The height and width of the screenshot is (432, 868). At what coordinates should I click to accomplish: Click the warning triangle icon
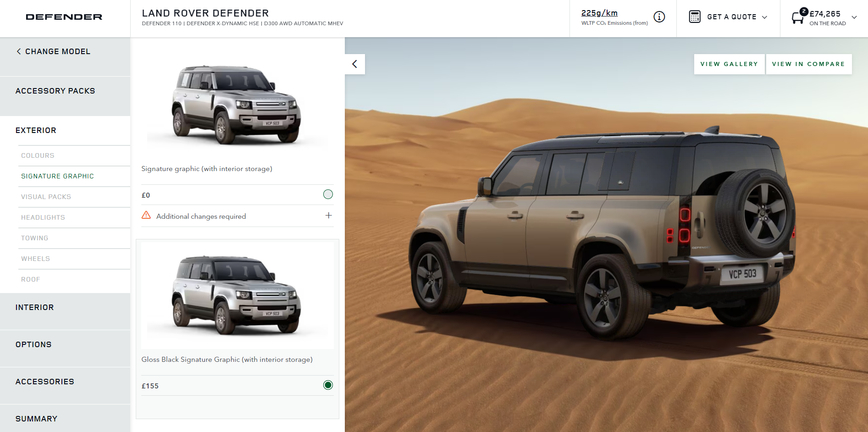[146, 215]
